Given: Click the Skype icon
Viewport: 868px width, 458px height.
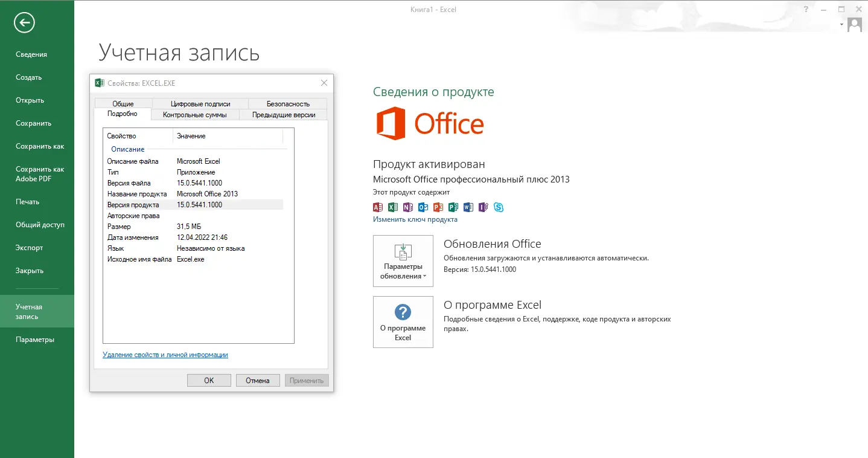Looking at the screenshot, I should (499, 207).
